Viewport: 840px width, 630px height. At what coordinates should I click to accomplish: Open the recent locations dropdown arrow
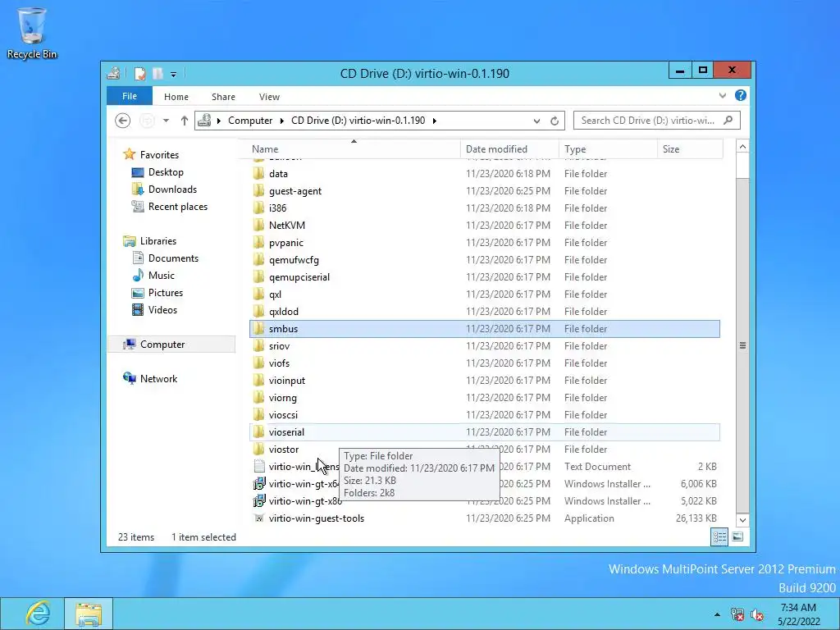point(166,121)
